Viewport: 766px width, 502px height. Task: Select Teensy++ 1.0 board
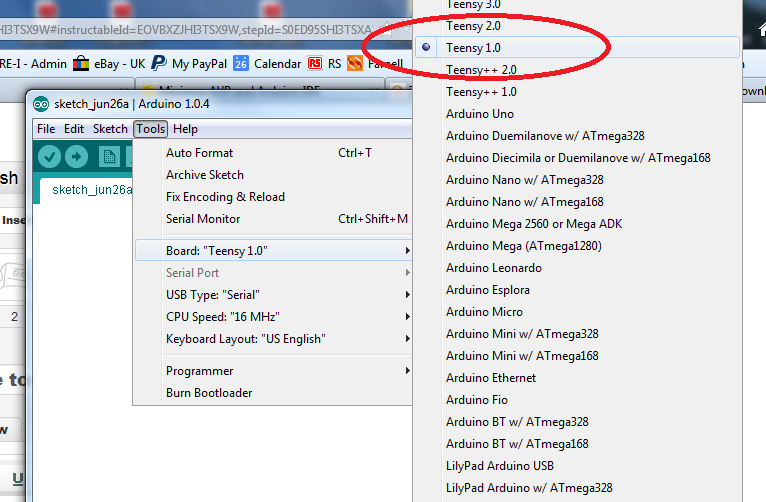[577, 92]
